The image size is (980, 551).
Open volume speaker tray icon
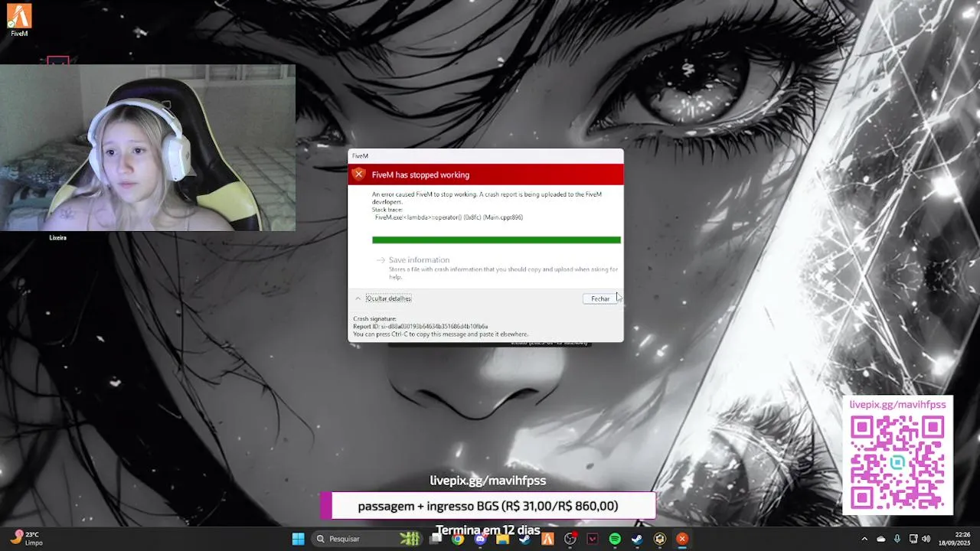click(x=926, y=539)
